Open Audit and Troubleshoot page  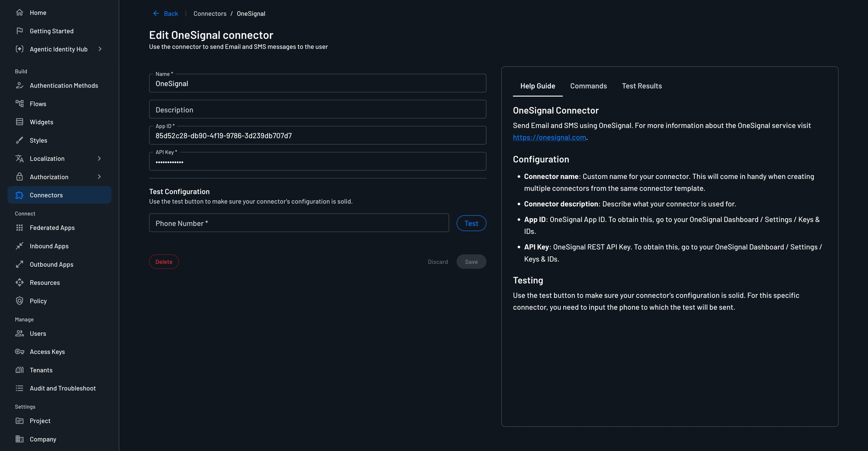tap(59, 388)
